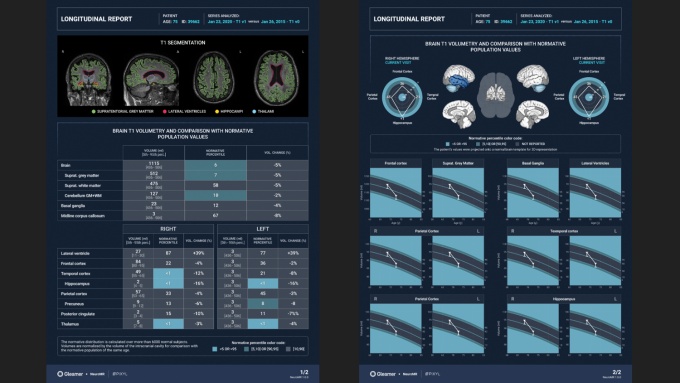Click the yellow Hippocampi legend dot
Viewport: 680px width, 383px height.
click(x=217, y=111)
